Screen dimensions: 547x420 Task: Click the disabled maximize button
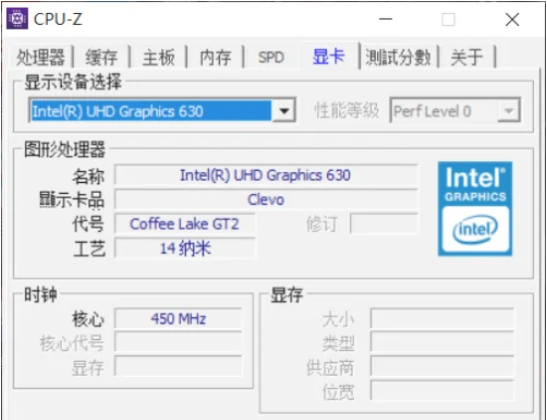point(448,19)
